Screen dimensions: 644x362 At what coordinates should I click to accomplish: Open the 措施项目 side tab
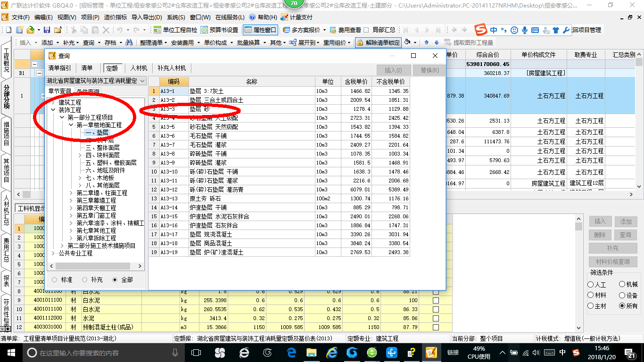(7, 133)
